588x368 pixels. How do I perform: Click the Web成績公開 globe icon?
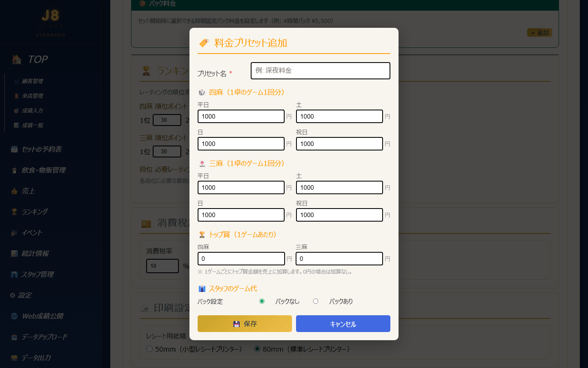click(x=14, y=316)
